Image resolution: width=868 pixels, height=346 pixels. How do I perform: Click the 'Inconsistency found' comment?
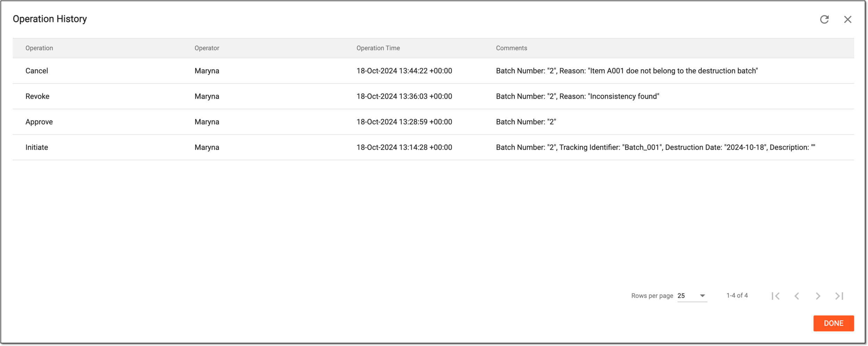click(577, 96)
